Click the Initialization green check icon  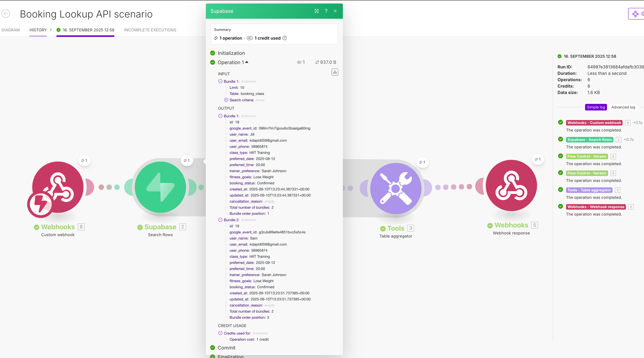[x=213, y=53]
